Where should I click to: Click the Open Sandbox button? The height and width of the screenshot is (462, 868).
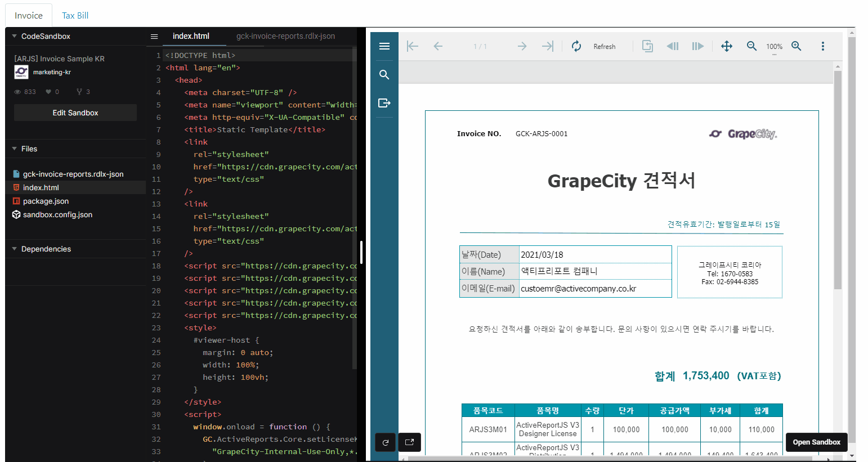tap(816, 442)
